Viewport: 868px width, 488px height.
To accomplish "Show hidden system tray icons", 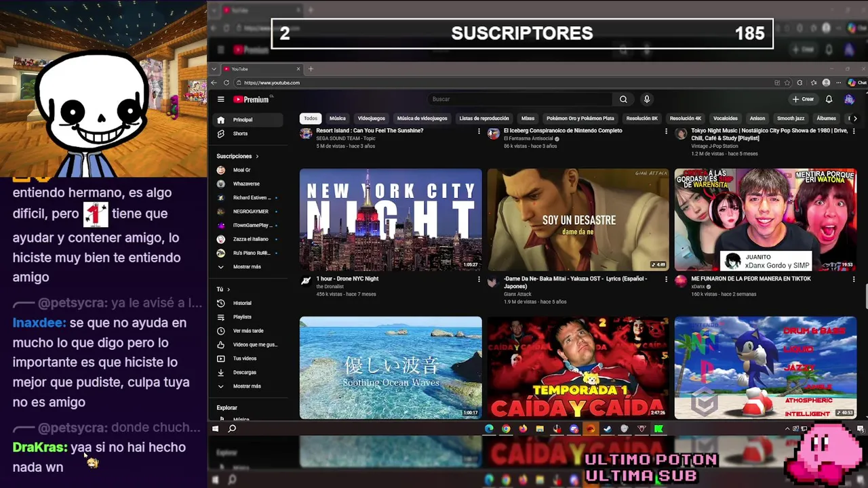I will pos(787,428).
